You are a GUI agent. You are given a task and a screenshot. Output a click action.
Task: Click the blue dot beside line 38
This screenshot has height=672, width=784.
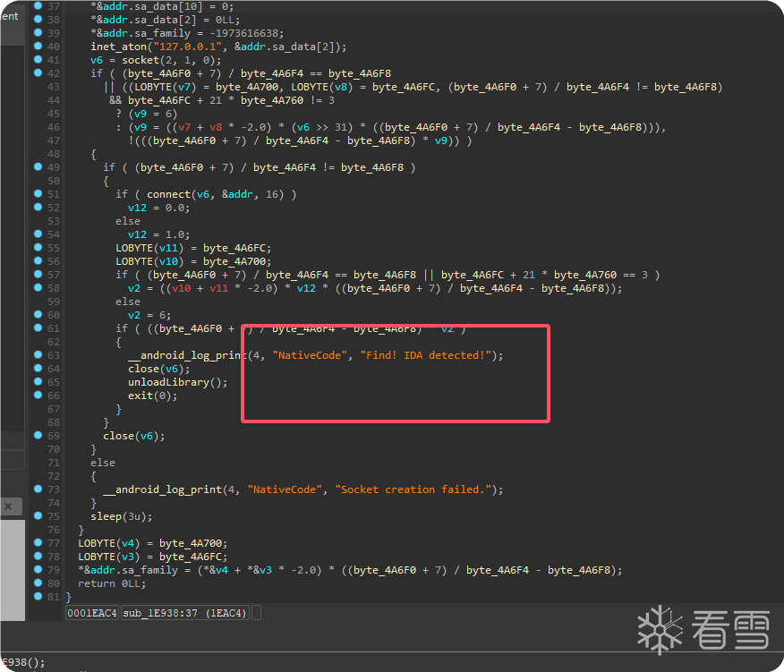pos(38,20)
